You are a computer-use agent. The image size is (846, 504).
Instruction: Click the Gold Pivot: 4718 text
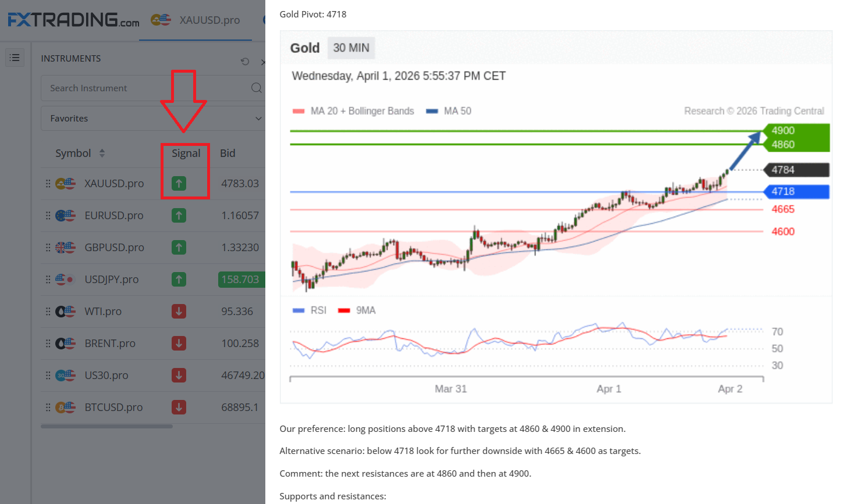[x=313, y=15]
